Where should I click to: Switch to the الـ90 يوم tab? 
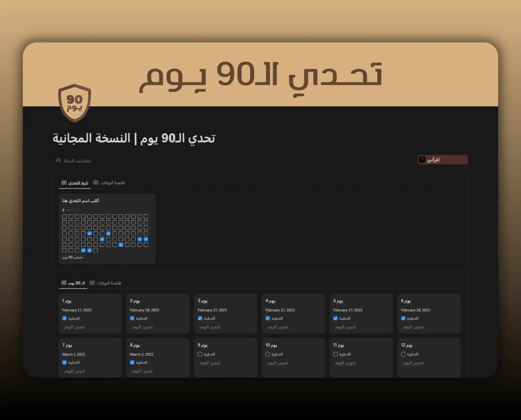(x=76, y=283)
